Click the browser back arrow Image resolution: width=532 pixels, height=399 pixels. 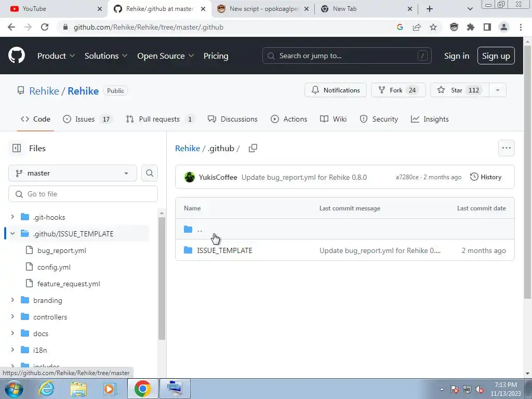pyautogui.click(x=11, y=27)
